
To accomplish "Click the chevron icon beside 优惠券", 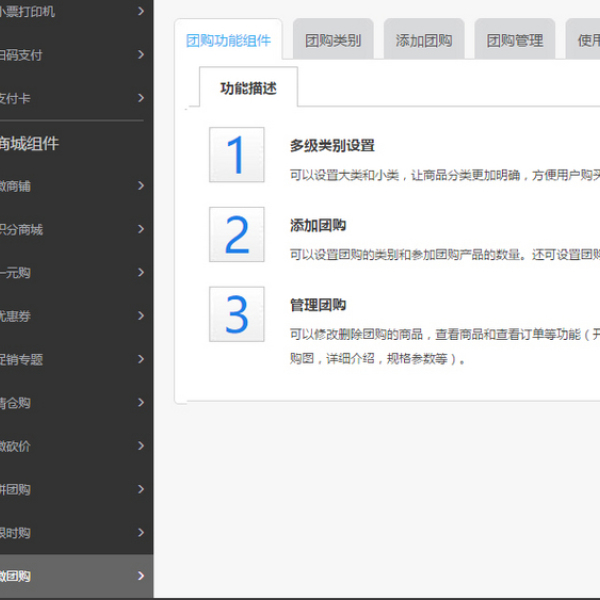I will [x=141, y=316].
